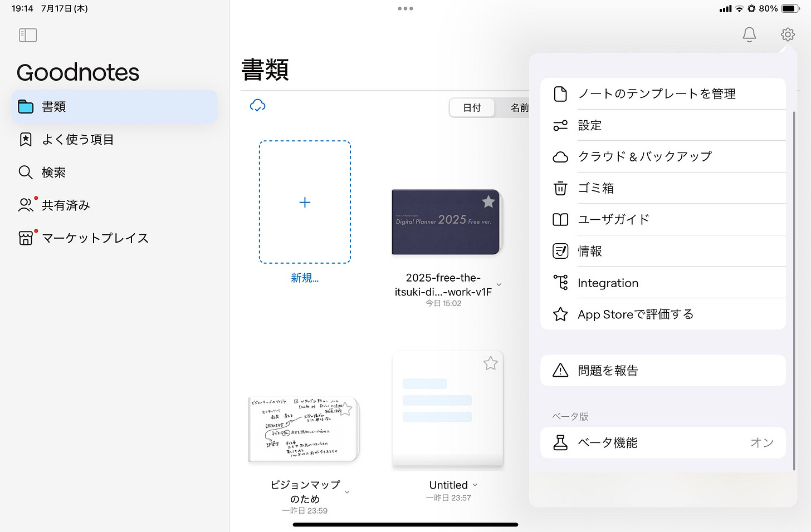
Task: Click the 今日 15:02 timestamp text
Action: (443, 303)
